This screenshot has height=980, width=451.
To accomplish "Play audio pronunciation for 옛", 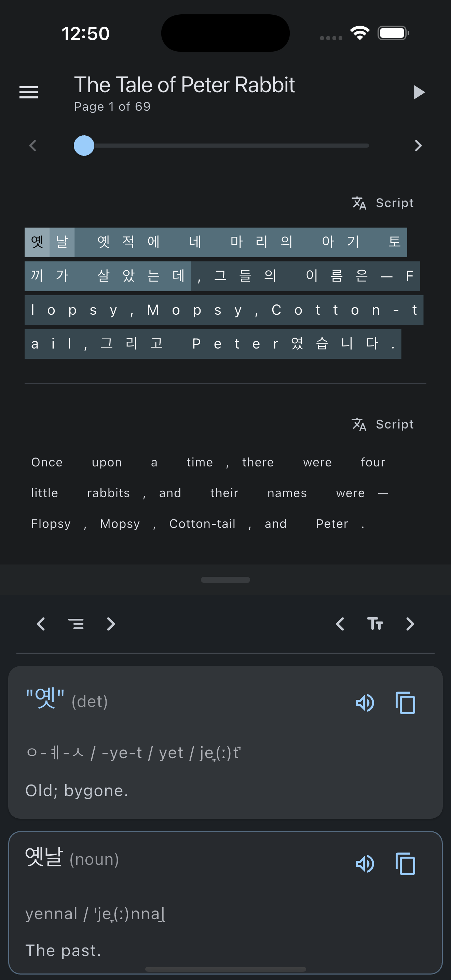I will coord(364,703).
